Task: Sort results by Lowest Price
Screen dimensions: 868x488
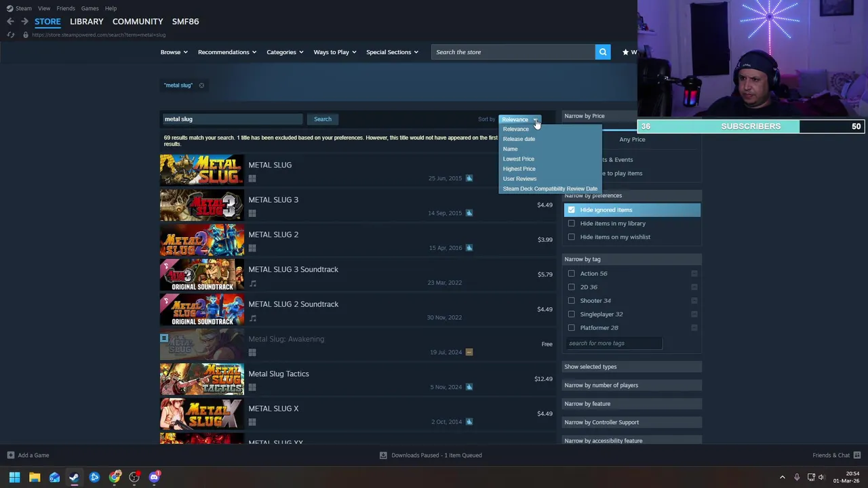Action: [518, 159]
